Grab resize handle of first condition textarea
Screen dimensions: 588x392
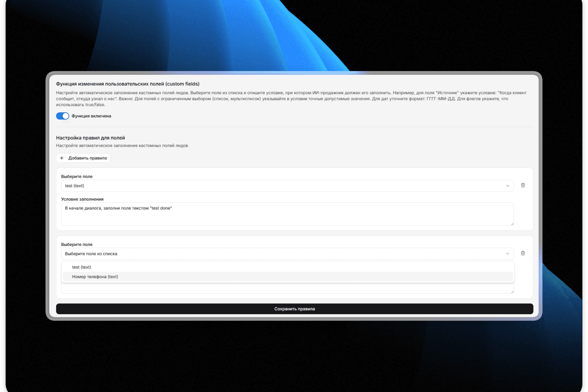(x=512, y=224)
